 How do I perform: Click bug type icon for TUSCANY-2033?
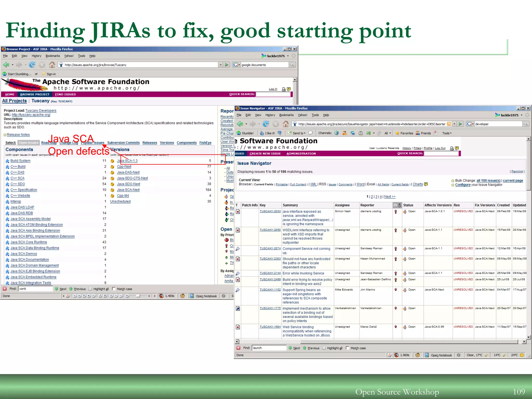[x=238, y=212]
